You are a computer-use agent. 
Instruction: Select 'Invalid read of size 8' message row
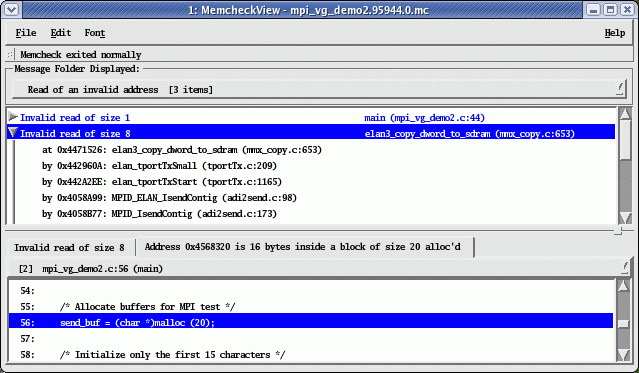coord(311,133)
